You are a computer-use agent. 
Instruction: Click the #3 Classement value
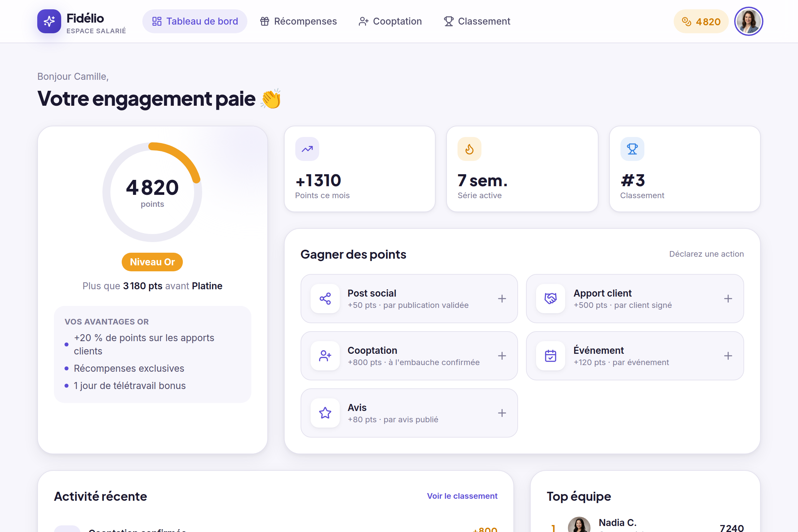633,181
